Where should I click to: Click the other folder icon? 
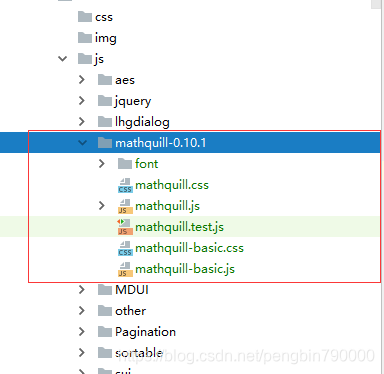click(x=105, y=311)
